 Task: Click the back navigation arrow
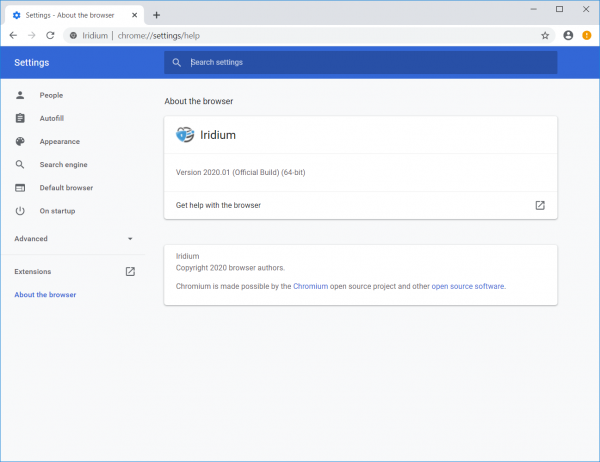tap(12, 35)
